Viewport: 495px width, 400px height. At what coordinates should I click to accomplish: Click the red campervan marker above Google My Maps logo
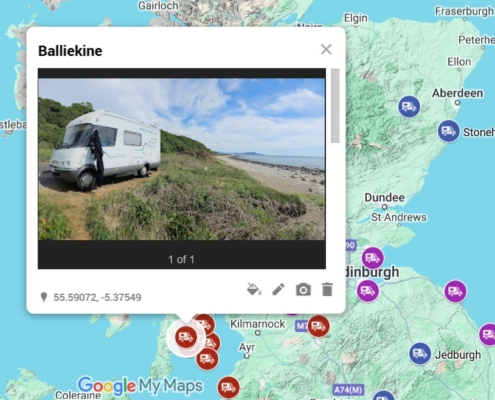click(207, 359)
